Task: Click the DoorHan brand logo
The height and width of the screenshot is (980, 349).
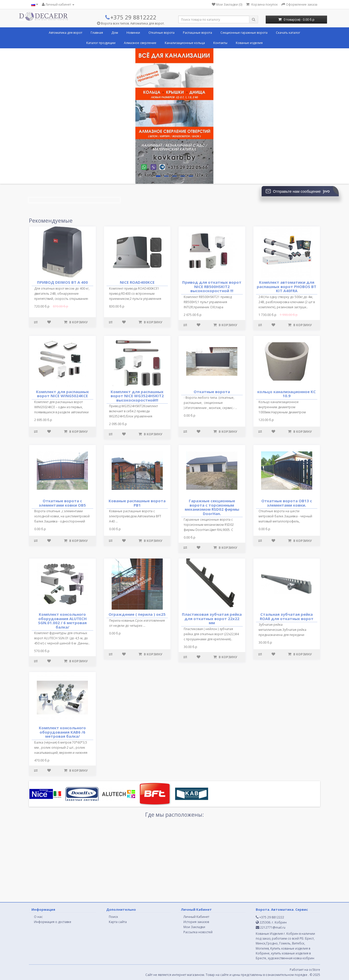Action: 82,794
